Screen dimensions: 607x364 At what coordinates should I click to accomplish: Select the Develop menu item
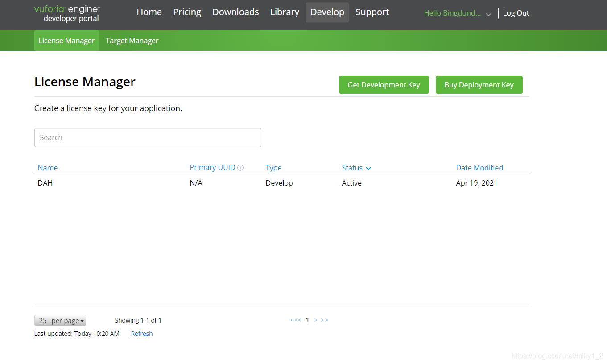327,12
